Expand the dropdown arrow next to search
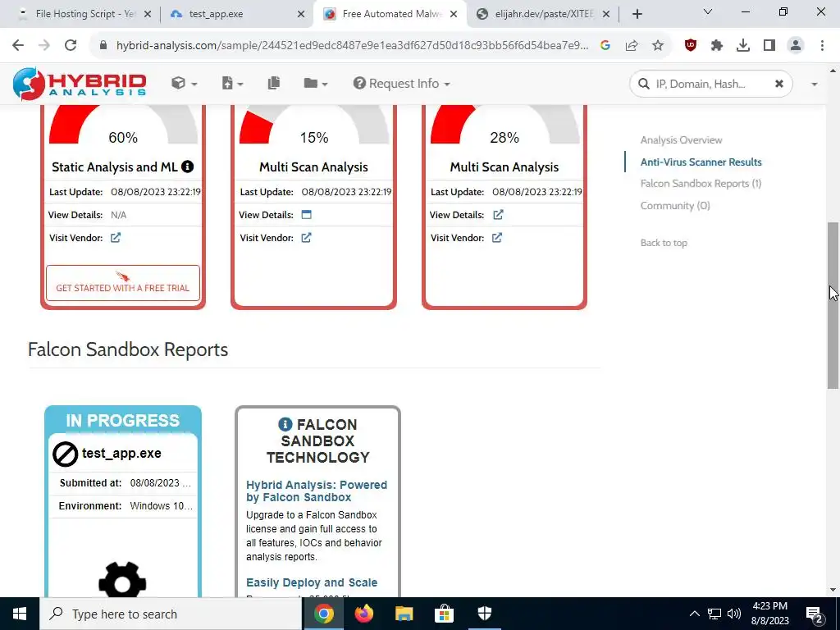The image size is (840, 630). tap(815, 84)
